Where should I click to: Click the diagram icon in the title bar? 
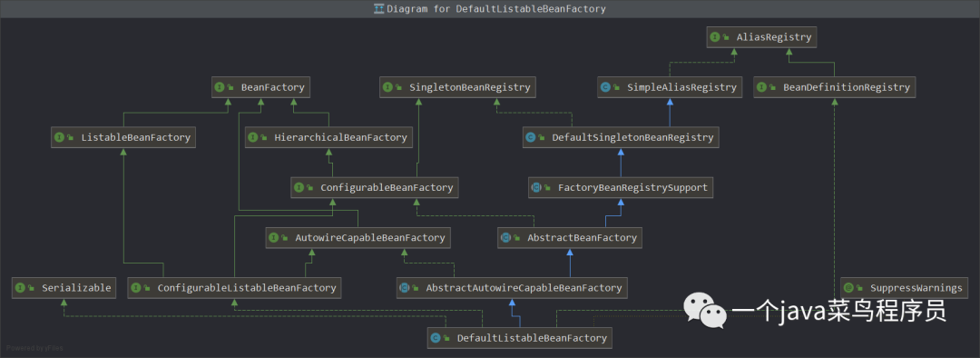click(378, 9)
